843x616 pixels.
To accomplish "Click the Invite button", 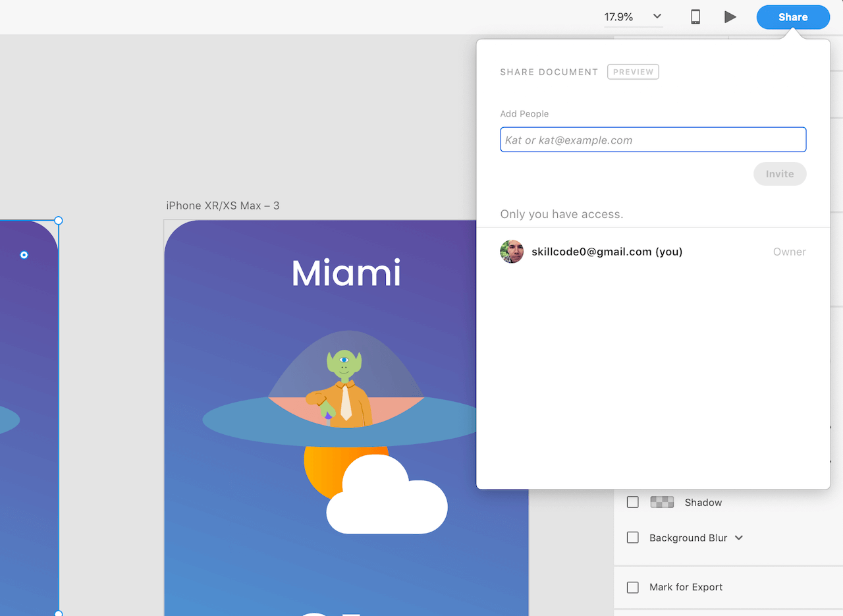I will (780, 173).
